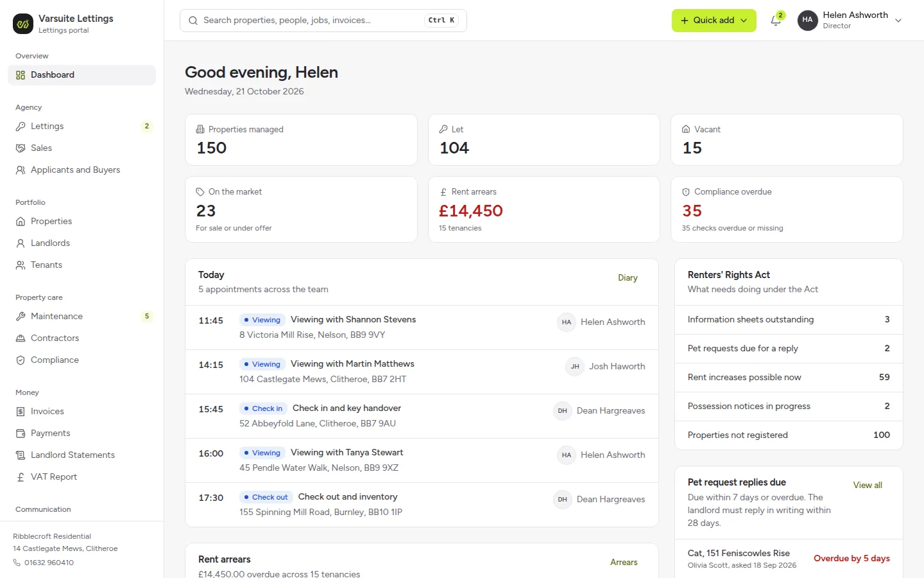Open the Vacant 15 card
The height and width of the screenshot is (578, 924).
click(787, 140)
